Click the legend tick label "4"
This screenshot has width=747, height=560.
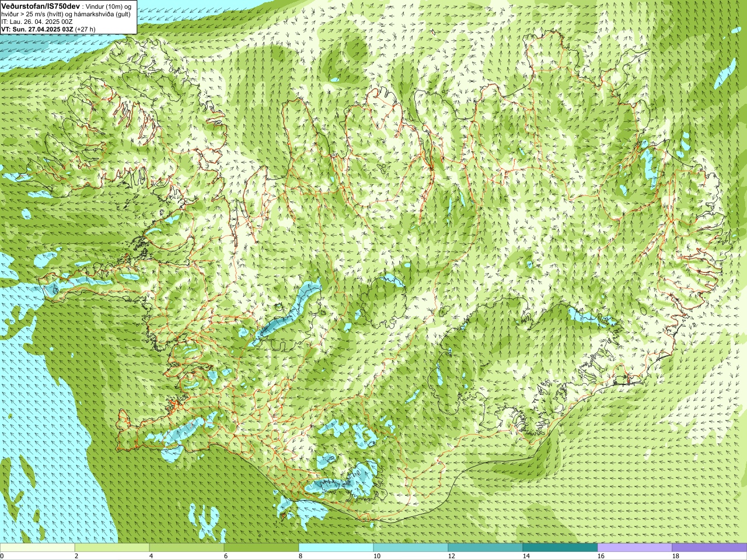tap(151, 556)
